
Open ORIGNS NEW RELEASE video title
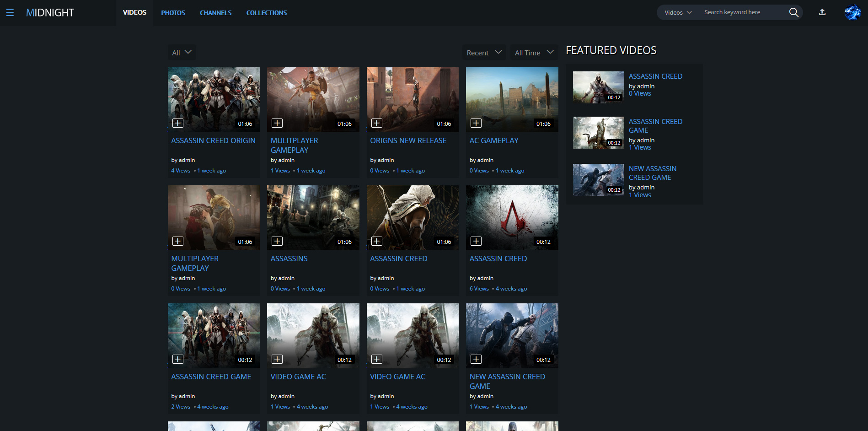click(408, 140)
